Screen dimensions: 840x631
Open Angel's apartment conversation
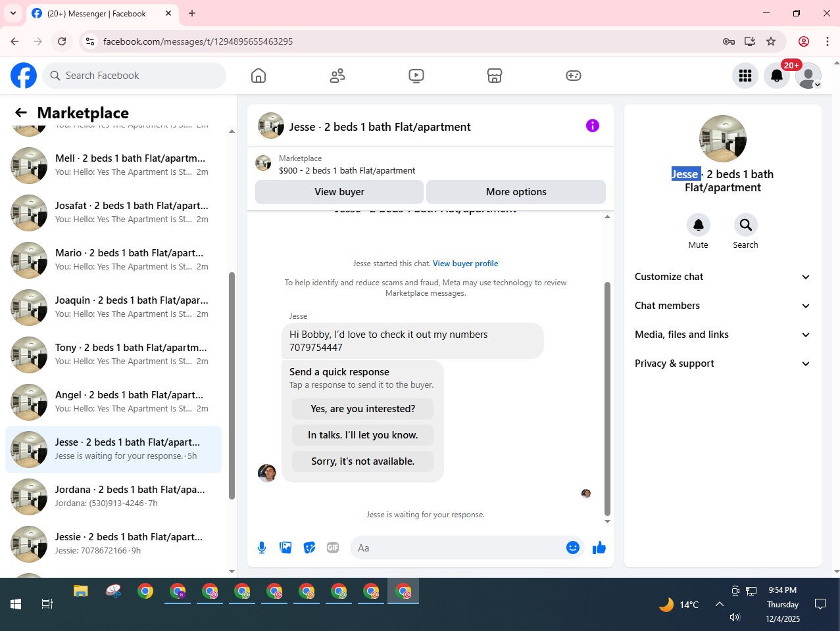(x=113, y=402)
